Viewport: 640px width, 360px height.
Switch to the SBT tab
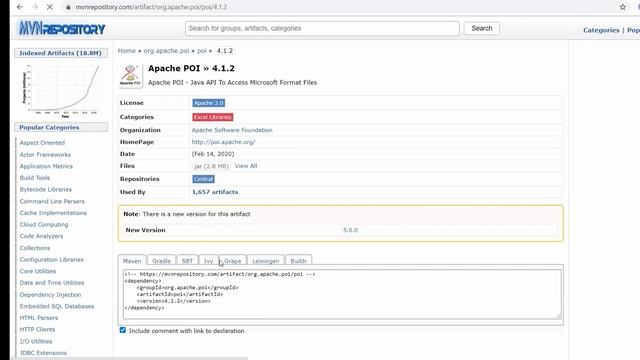187,261
